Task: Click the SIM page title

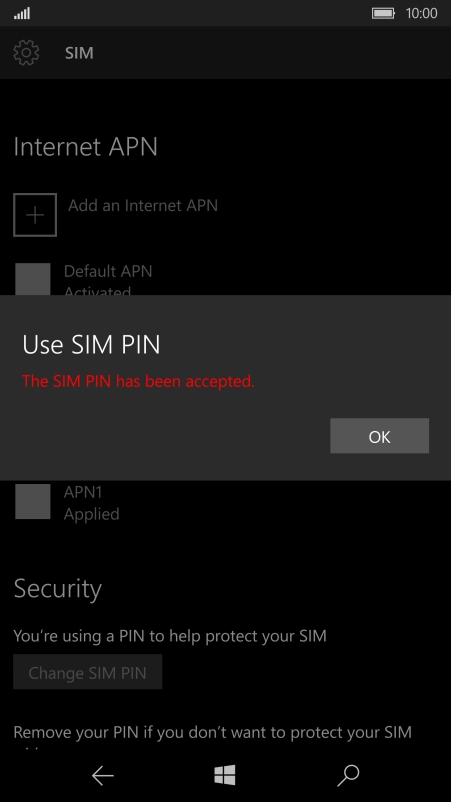Action: click(x=79, y=53)
